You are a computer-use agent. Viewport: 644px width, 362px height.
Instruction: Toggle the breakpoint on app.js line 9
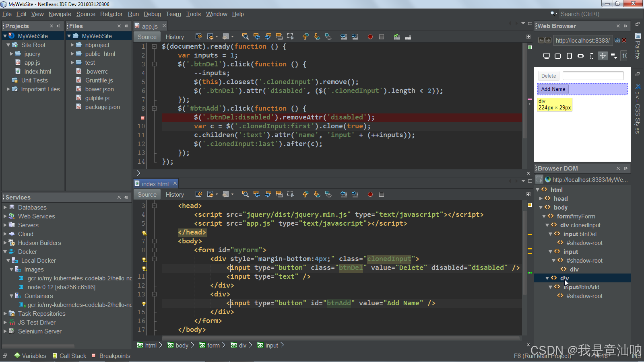click(x=142, y=117)
